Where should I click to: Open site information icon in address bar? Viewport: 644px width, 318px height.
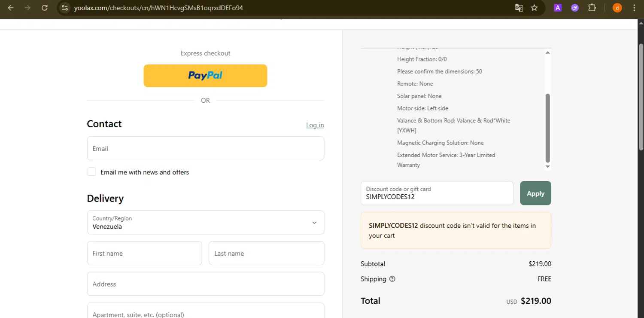[x=65, y=8]
